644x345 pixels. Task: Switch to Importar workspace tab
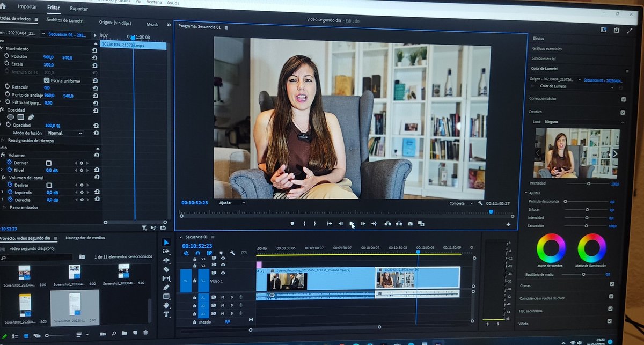27,7
